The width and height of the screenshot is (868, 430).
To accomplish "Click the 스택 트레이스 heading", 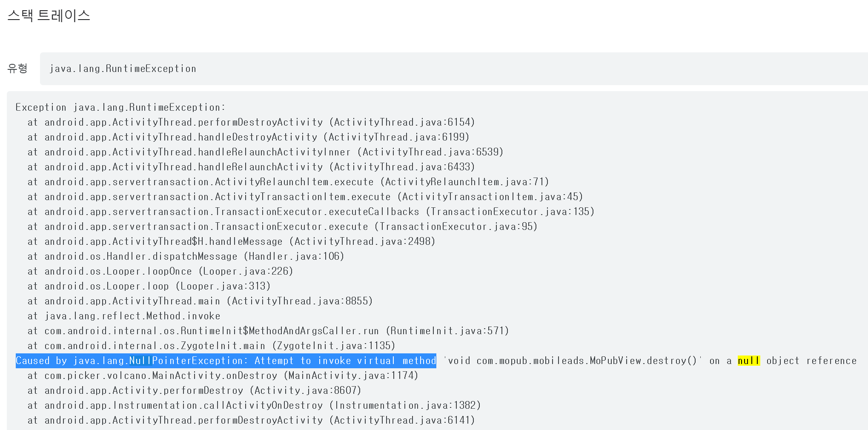I will pos(49,16).
